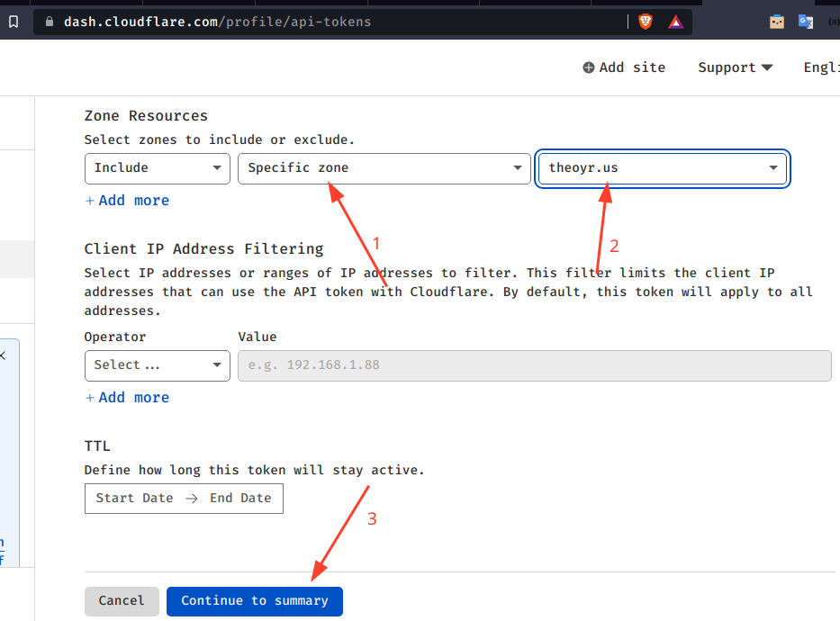The image size is (840, 621).
Task: Click Continue to summary button
Action: tap(254, 601)
